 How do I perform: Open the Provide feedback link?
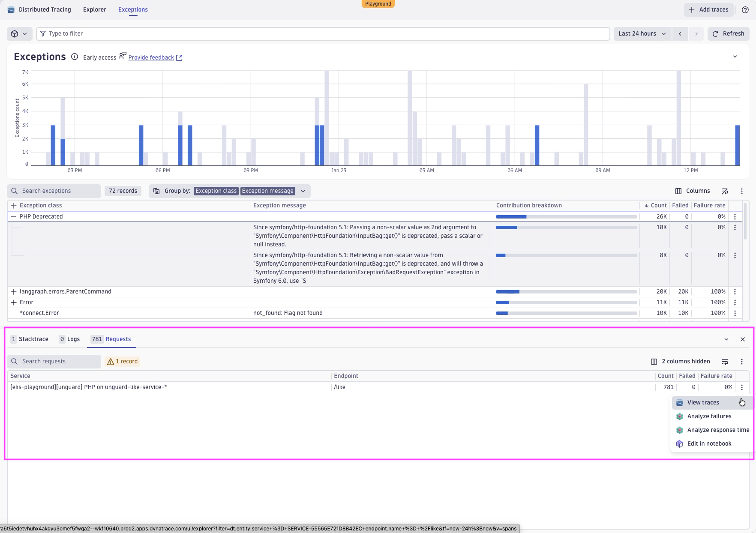[x=151, y=57]
